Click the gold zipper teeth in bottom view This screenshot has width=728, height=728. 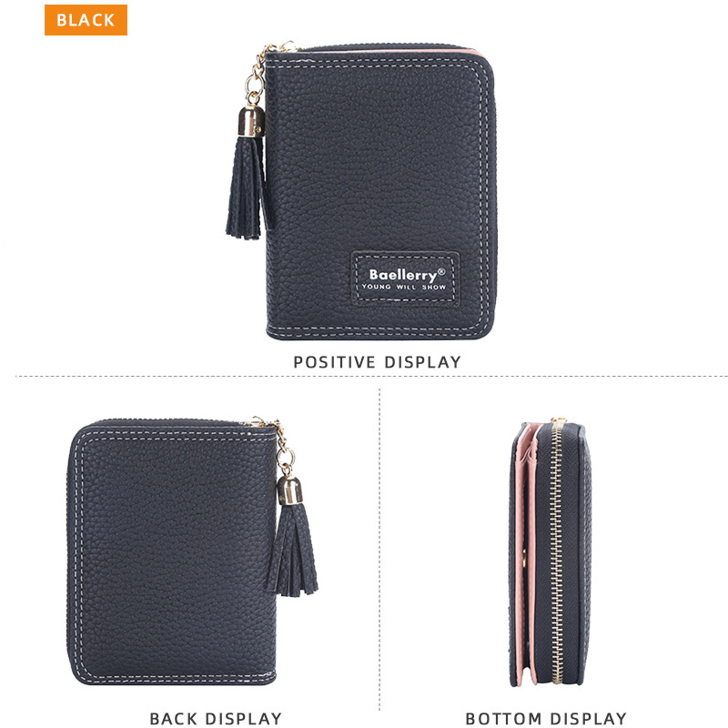coord(556,553)
